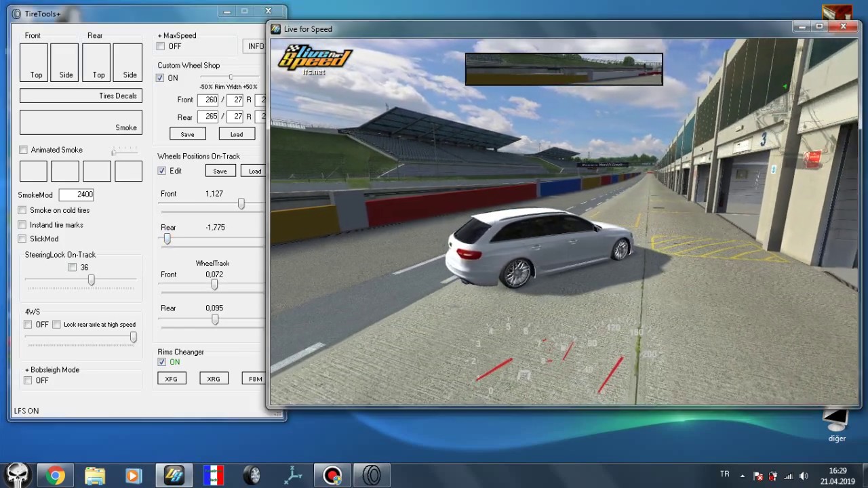
Task: Click the SteeringLock On-Track slider handle
Action: 91,279
